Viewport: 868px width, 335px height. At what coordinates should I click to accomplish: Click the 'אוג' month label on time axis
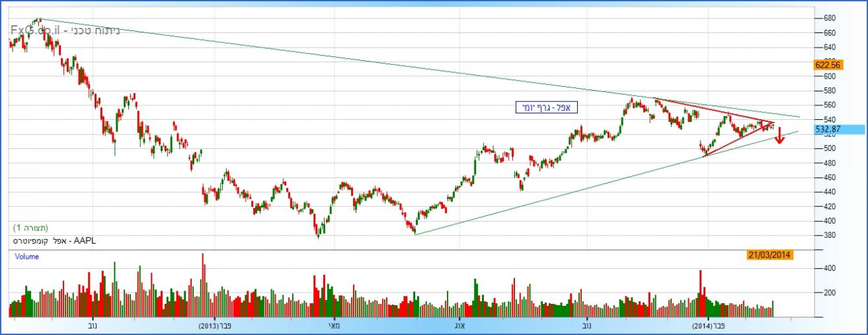pyautogui.click(x=461, y=326)
